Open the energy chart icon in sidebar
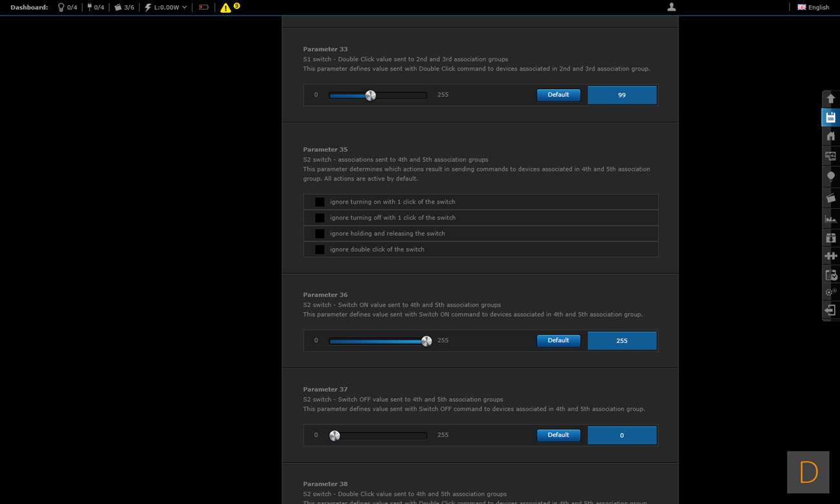Screen dimensions: 840x504 pyautogui.click(x=830, y=218)
